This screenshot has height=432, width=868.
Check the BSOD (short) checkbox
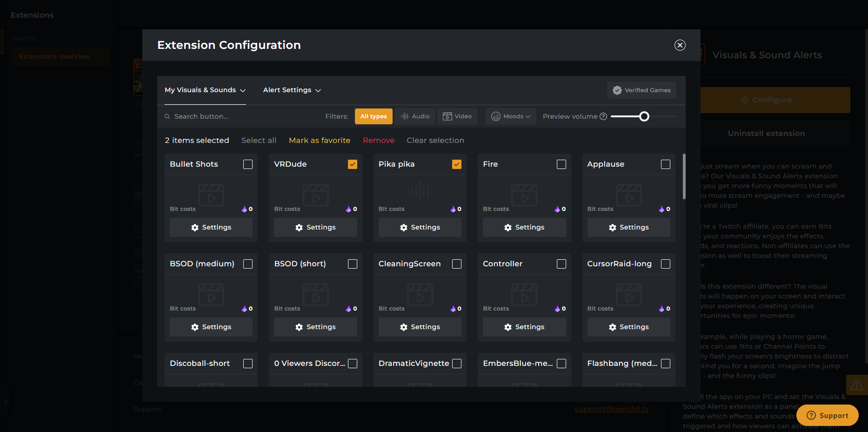point(353,264)
